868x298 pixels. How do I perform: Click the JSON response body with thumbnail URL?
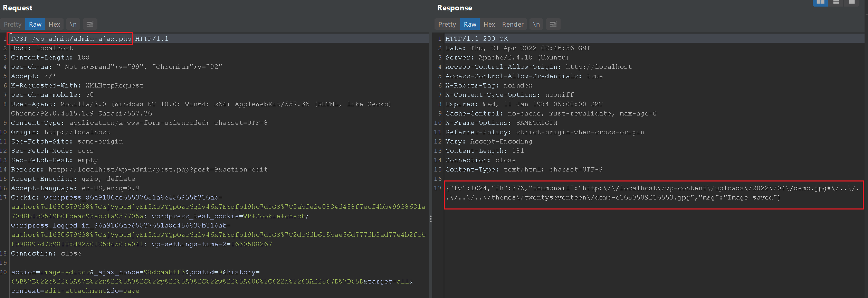(653, 193)
